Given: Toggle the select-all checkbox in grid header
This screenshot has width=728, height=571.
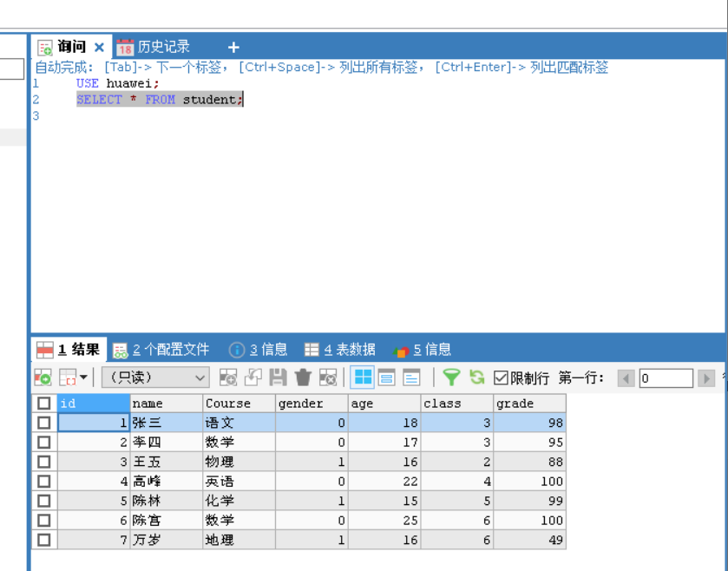Looking at the screenshot, I should (44, 404).
